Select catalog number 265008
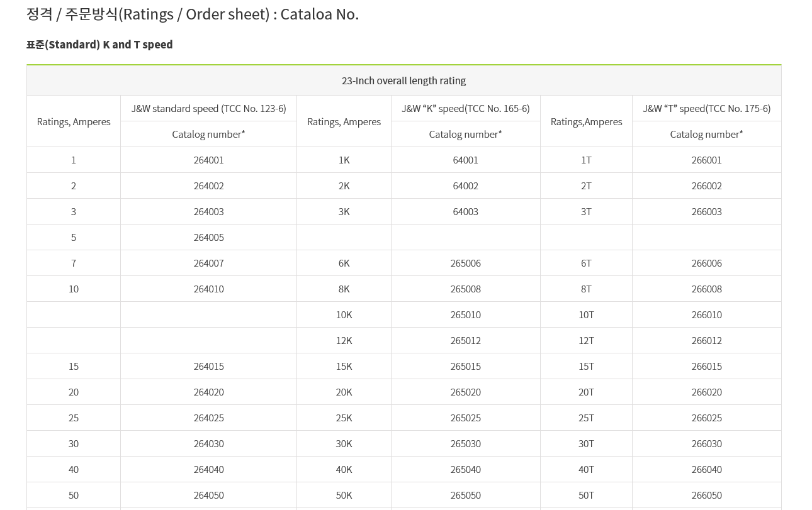Viewport: 812px width, 510px height. click(x=465, y=289)
